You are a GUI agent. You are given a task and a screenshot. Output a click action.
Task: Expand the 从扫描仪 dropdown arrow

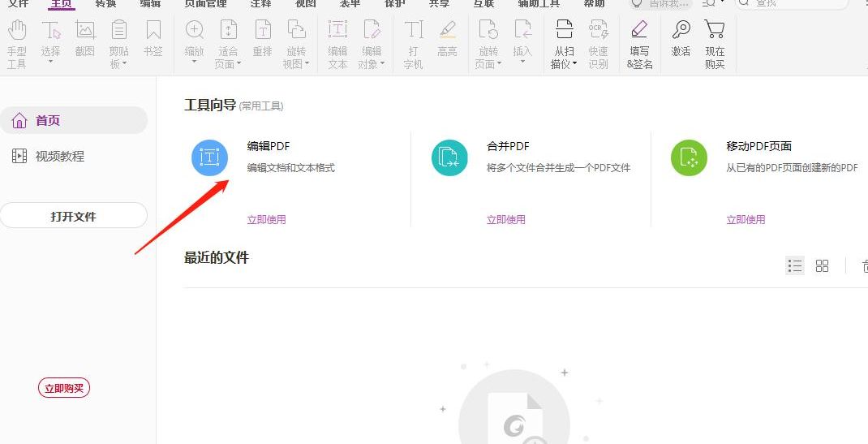coord(575,64)
